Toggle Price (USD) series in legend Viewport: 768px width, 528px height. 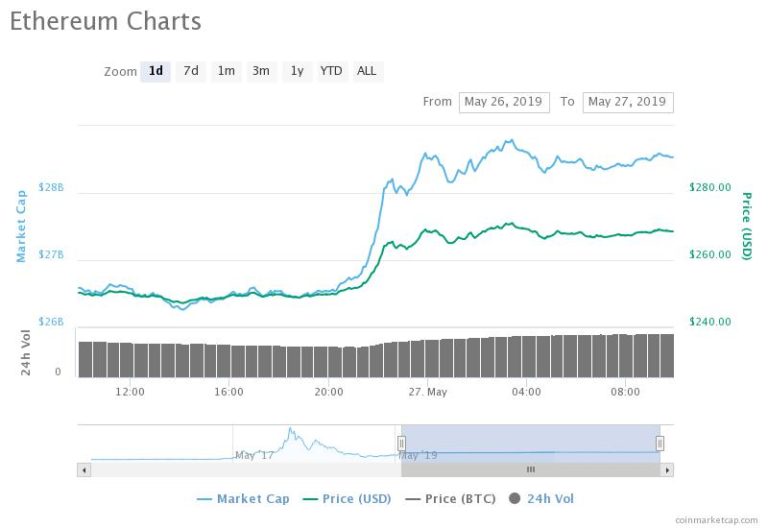pos(347,499)
